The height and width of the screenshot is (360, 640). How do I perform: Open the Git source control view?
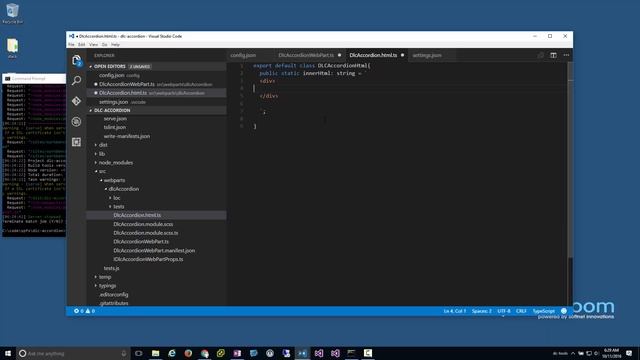pyautogui.click(x=76, y=101)
